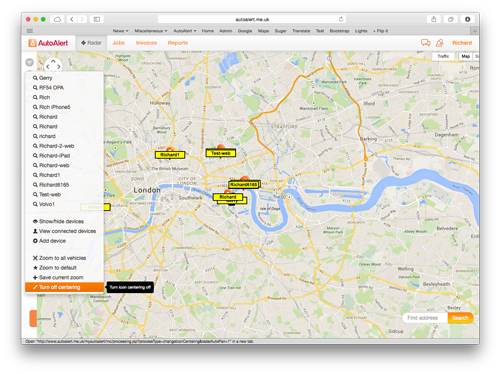This screenshot has width=500, height=374.
Task: Click the AutoAlert logo
Action: point(48,43)
